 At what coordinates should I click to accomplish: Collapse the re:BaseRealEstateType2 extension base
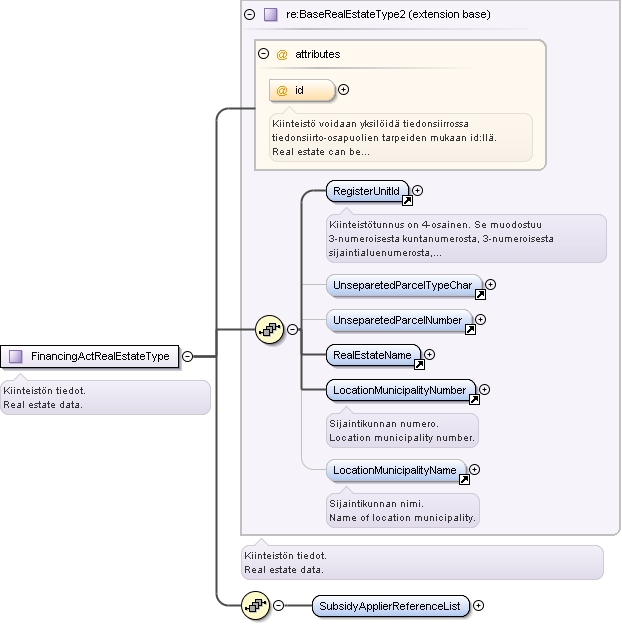pyautogui.click(x=250, y=15)
